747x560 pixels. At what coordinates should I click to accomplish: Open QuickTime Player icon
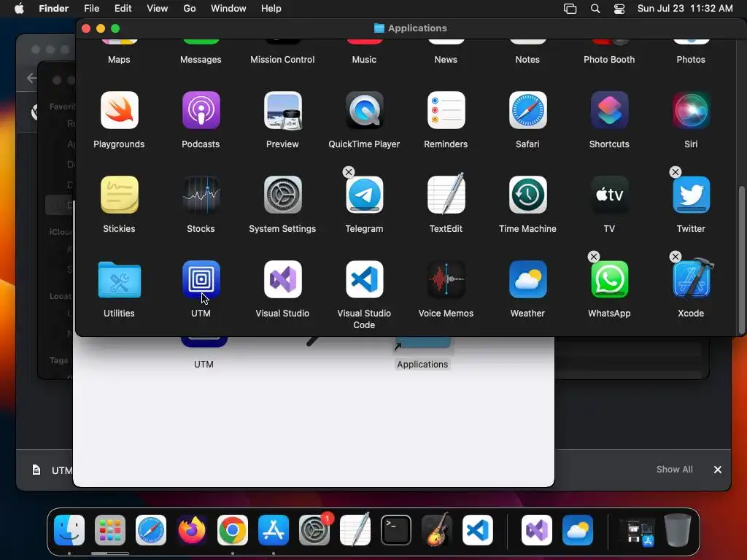click(365, 111)
